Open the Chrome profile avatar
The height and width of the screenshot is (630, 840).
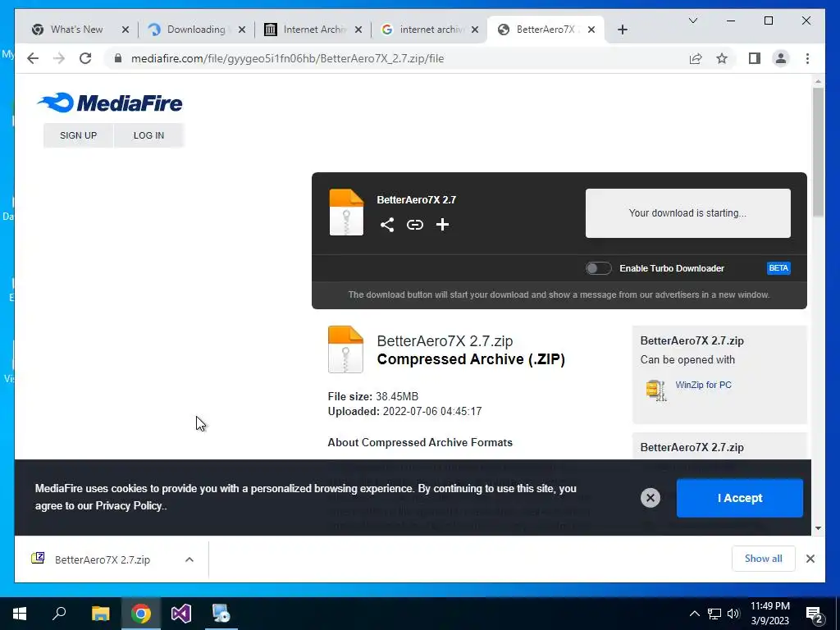(x=781, y=58)
